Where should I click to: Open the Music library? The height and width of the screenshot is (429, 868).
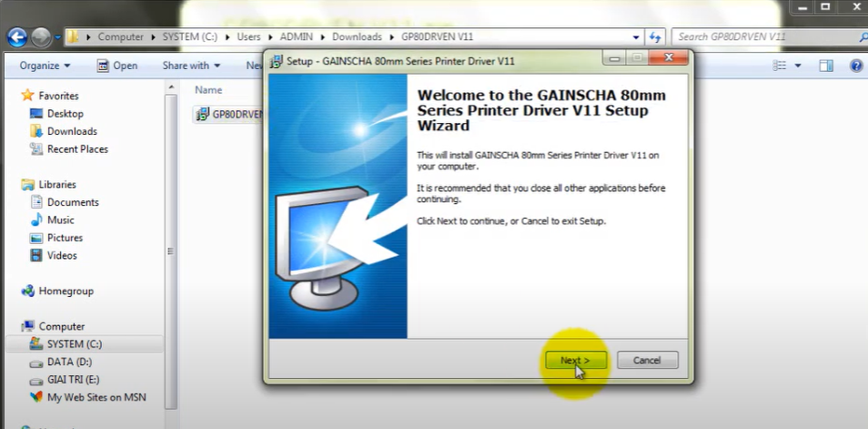coord(60,220)
